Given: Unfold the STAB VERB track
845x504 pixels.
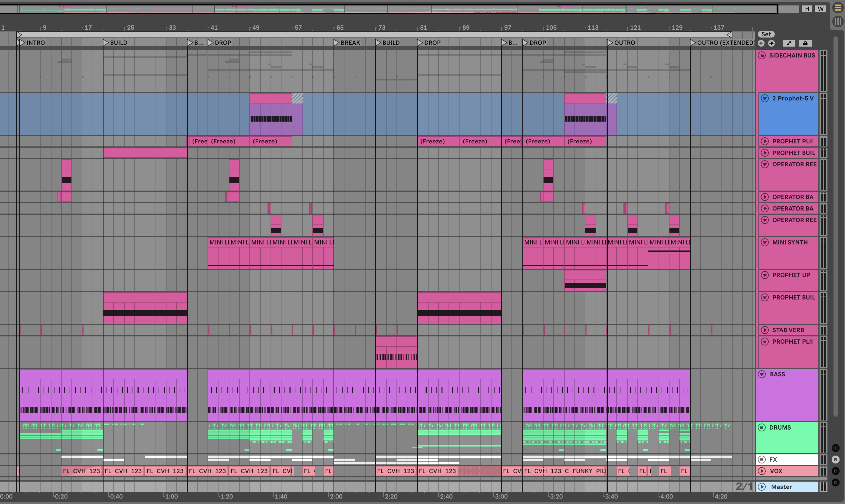Looking at the screenshot, I should [765, 330].
